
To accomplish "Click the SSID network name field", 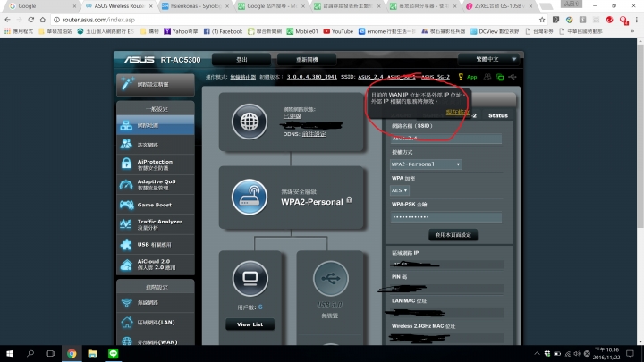I will 445,139.
